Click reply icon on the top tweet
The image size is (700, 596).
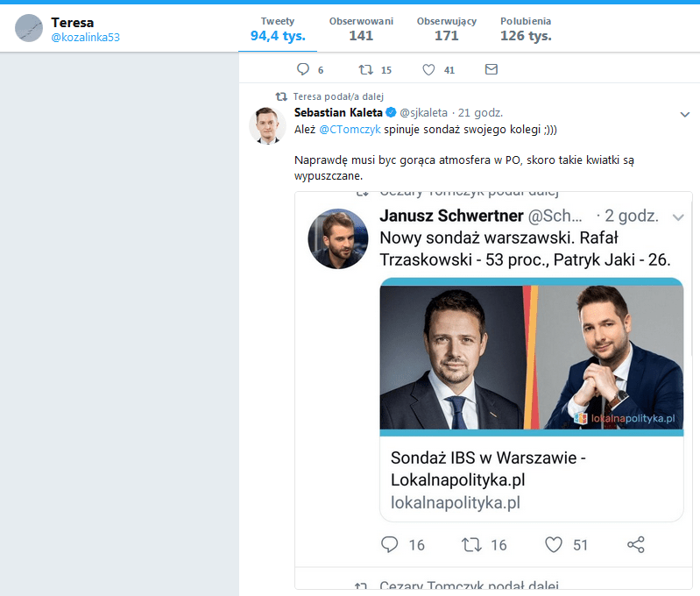(x=304, y=69)
